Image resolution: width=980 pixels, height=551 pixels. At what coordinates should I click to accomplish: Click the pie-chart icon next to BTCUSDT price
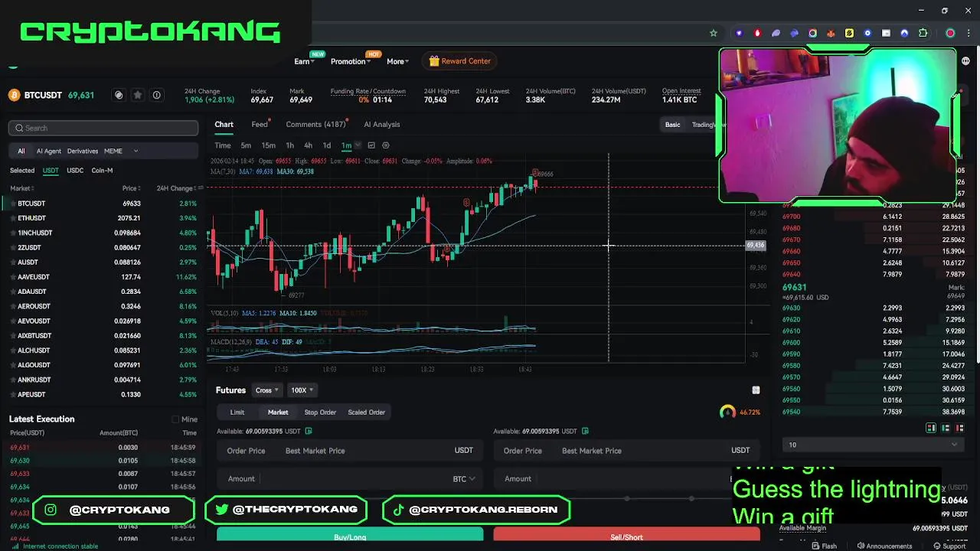click(119, 95)
